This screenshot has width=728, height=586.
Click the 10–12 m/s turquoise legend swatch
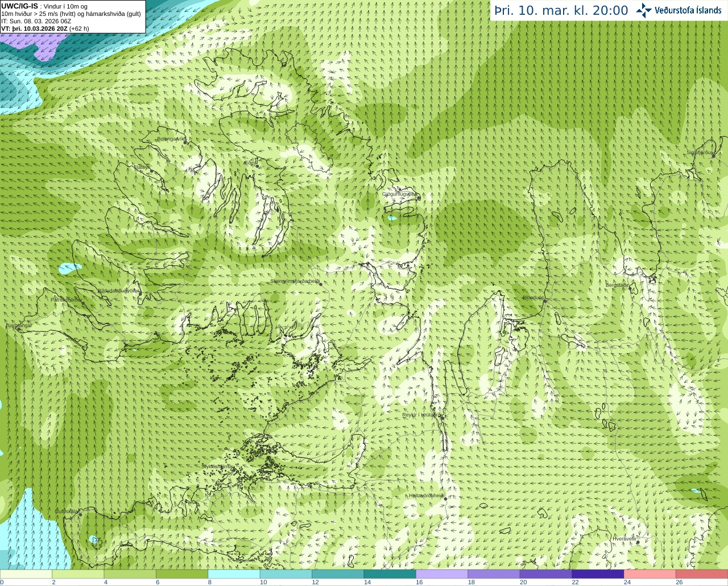[286, 574]
